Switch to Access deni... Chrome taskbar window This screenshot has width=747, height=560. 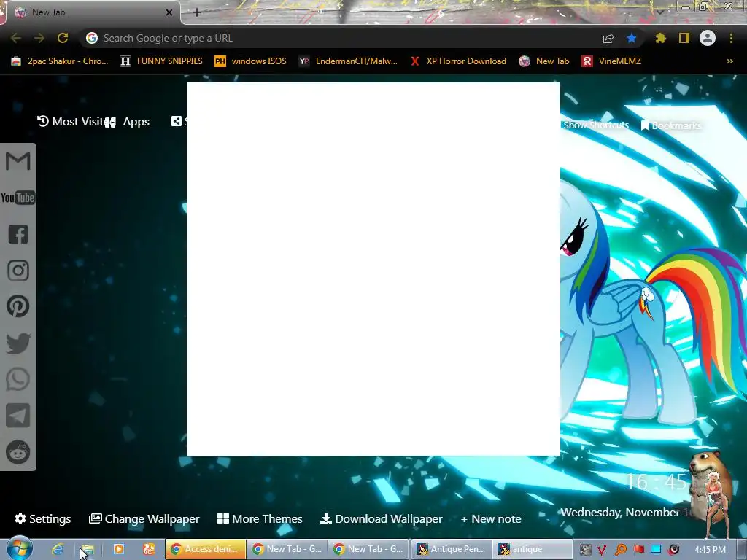click(x=205, y=549)
